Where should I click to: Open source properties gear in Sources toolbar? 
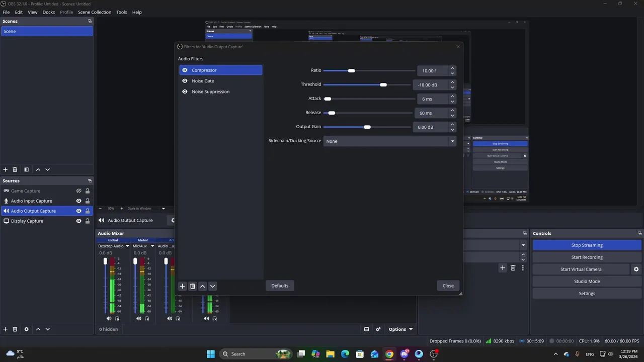[x=26, y=329]
